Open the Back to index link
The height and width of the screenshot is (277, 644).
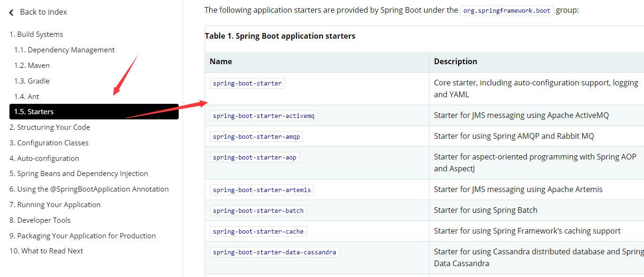point(43,12)
